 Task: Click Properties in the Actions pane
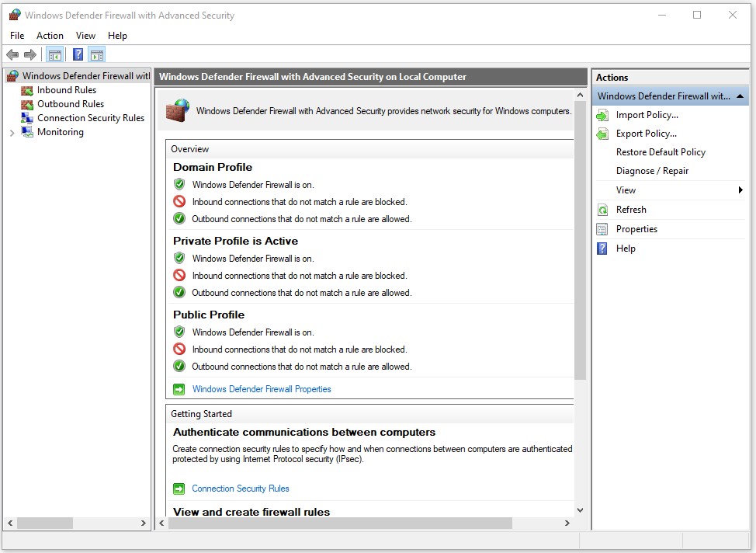pyautogui.click(x=636, y=229)
